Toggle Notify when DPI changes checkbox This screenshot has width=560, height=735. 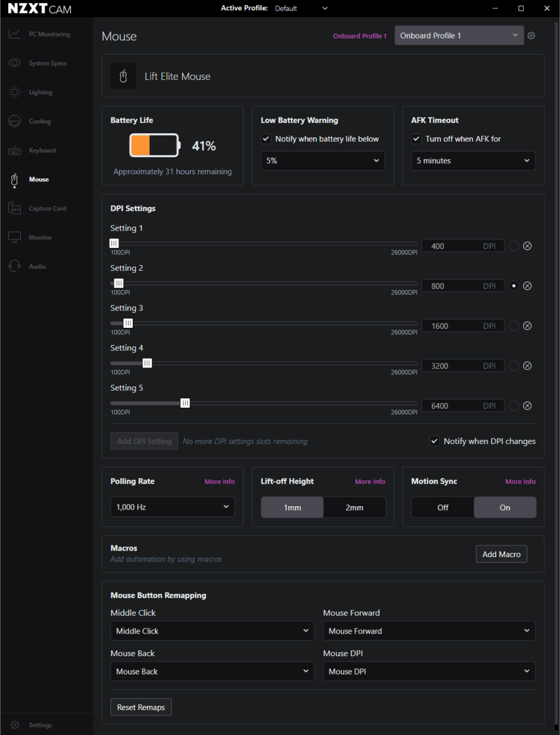(x=434, y=441)
